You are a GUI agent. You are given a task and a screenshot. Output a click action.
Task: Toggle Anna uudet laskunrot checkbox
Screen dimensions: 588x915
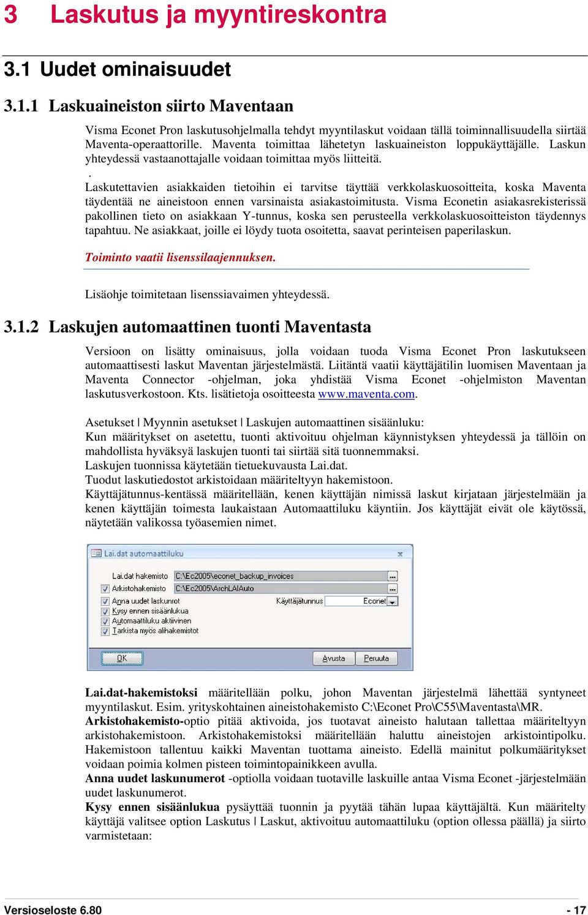105,601
